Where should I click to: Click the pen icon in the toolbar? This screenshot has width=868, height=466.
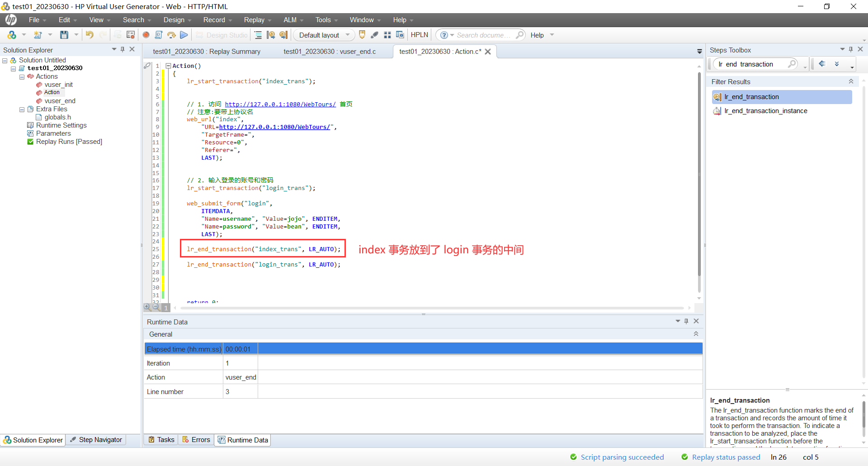pyautogui.click(x=375, y=35)
